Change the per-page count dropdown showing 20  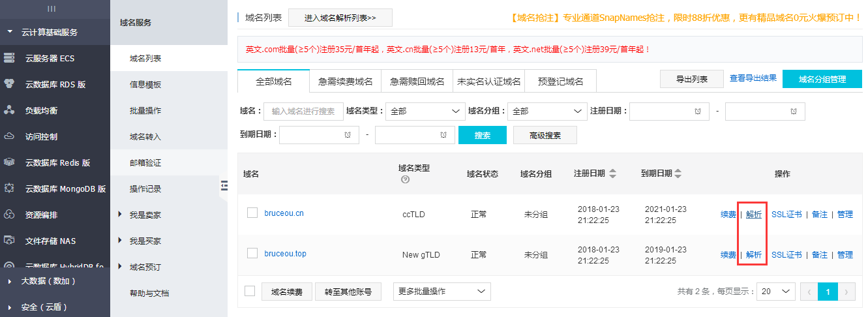[775, 292]
